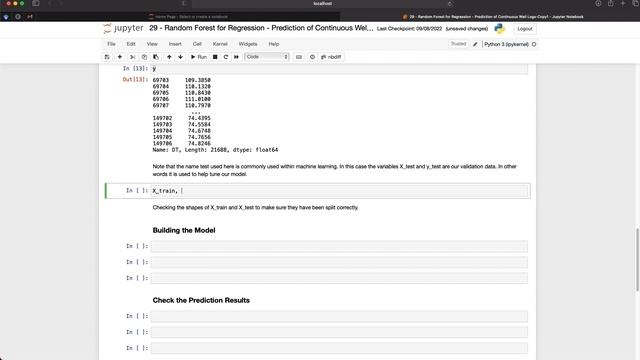Select second cell under Check the Prediction Results
This screenshot has width=640, height=360.
(x=339, y=332)
